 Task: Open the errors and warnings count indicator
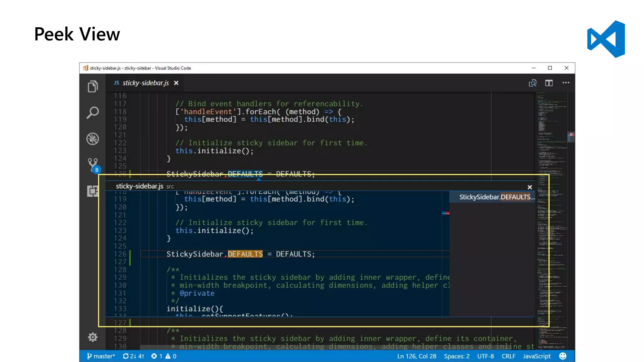(x=164, y=356)
